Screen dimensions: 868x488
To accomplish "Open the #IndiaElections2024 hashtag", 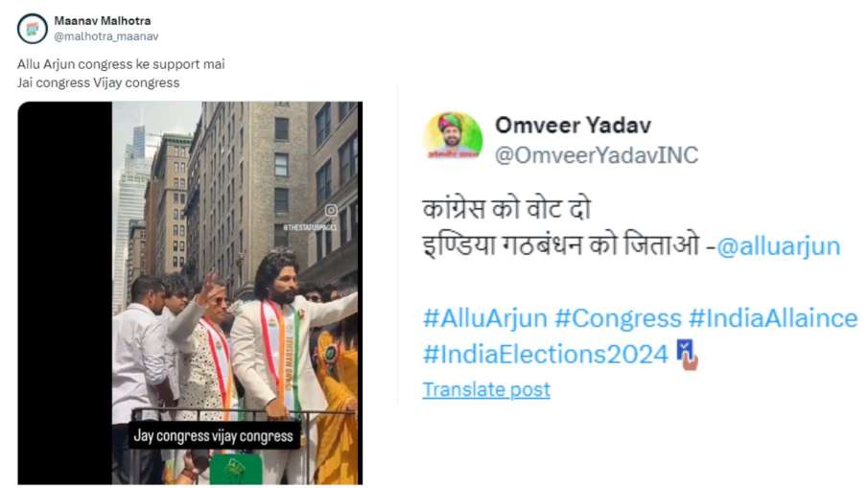I will point(546,354).
